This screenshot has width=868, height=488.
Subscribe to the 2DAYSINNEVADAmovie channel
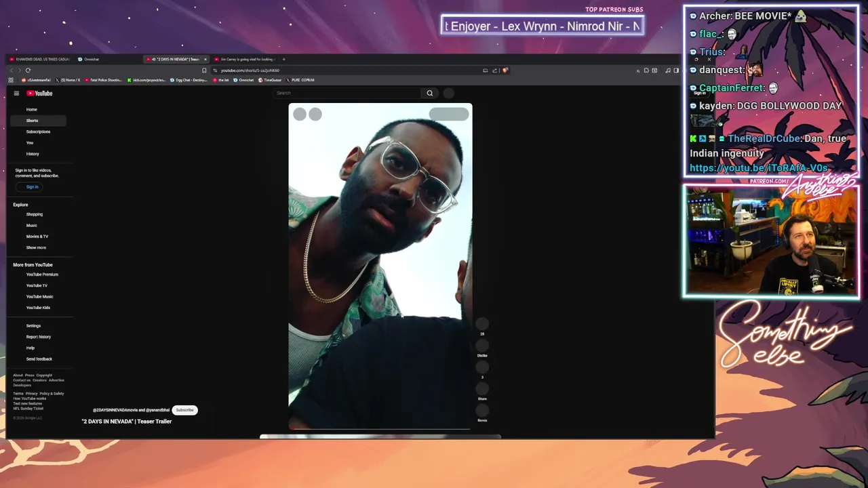tap(184, 410)
